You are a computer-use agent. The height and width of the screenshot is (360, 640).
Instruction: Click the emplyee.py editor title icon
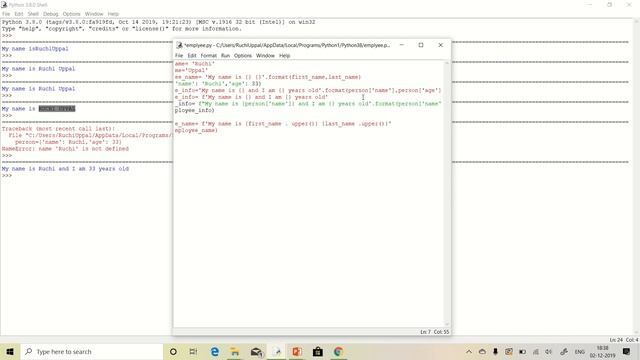tap(179, 45)
